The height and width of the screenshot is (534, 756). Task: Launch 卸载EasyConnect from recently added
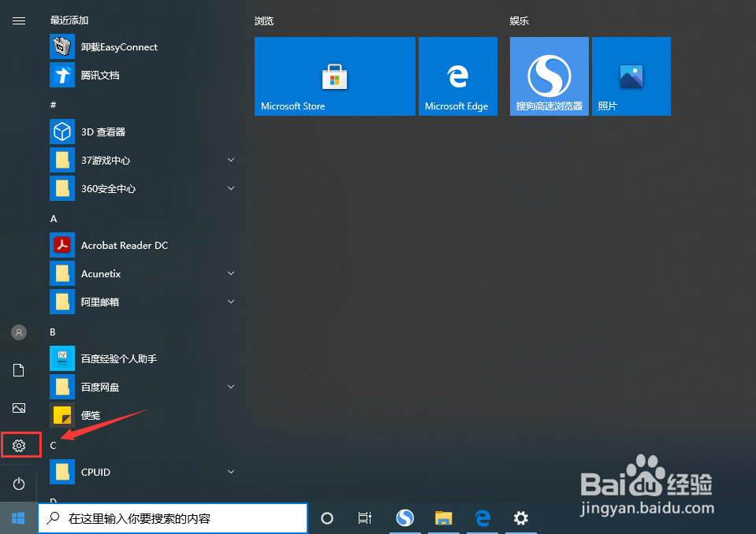pyautogui.click(x=103, y=46)
